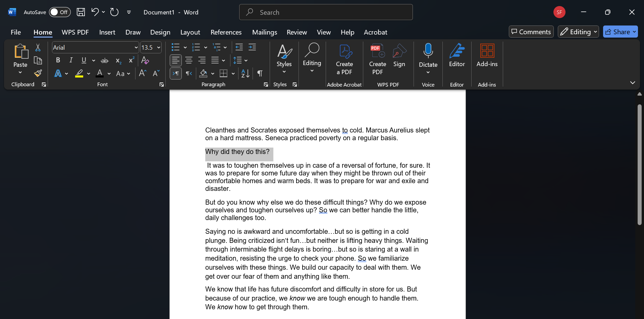This screenshot has height=319, width=644.
Task: Click the Sort A-Z icon
Action: click(245, 73)
